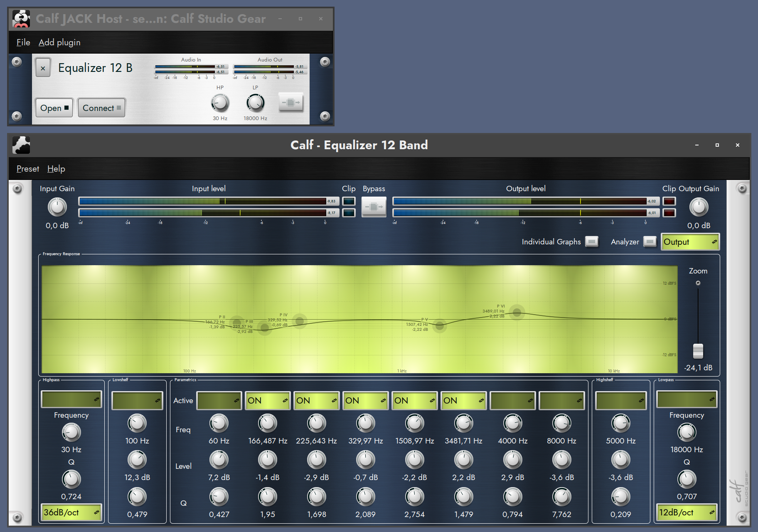Click the Q knob reading 7,762
This screenshot has height=532, width=758.
[561, 497]
